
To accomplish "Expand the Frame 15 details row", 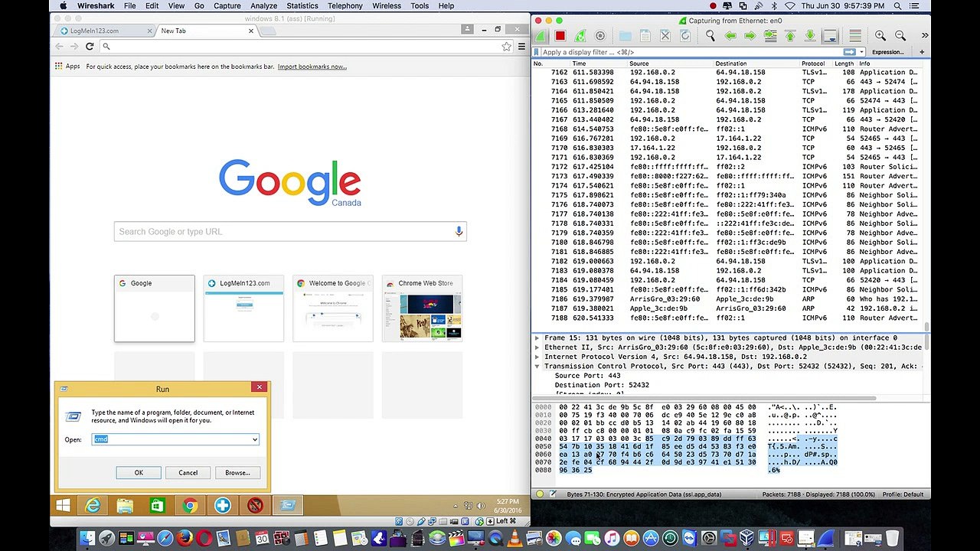I will (x=537, y=337).
